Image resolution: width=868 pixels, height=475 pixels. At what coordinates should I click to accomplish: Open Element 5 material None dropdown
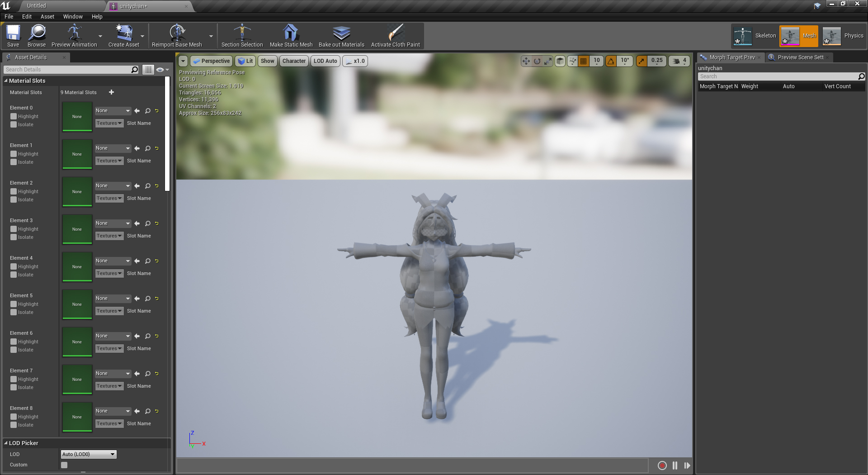pos(113,299)
